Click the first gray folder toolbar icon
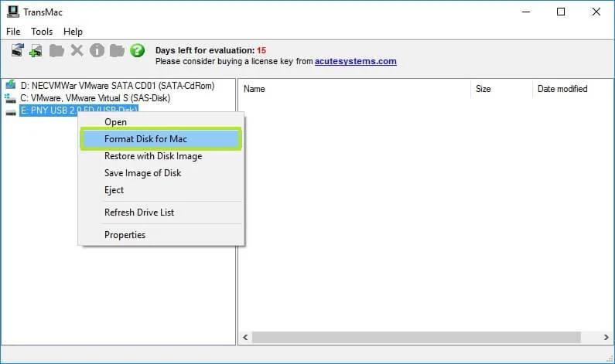The width and height of the screenshot is (615, 364). coord(56,50)
